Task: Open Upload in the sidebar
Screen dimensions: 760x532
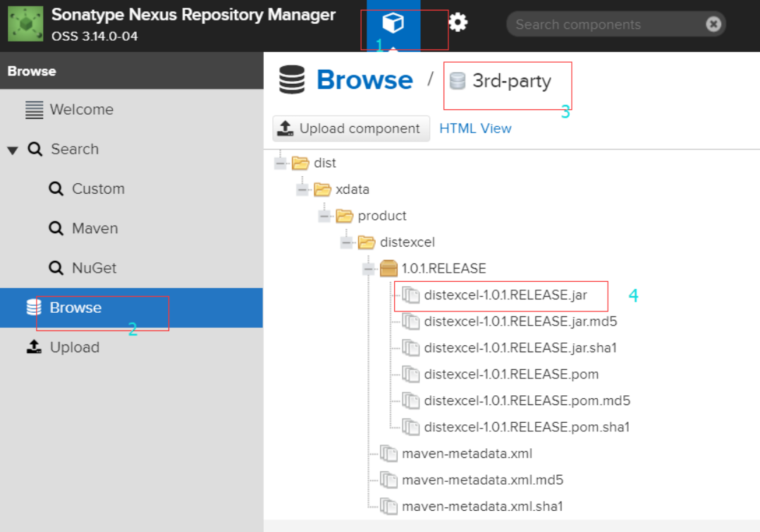Action: [x=75, y=347]
